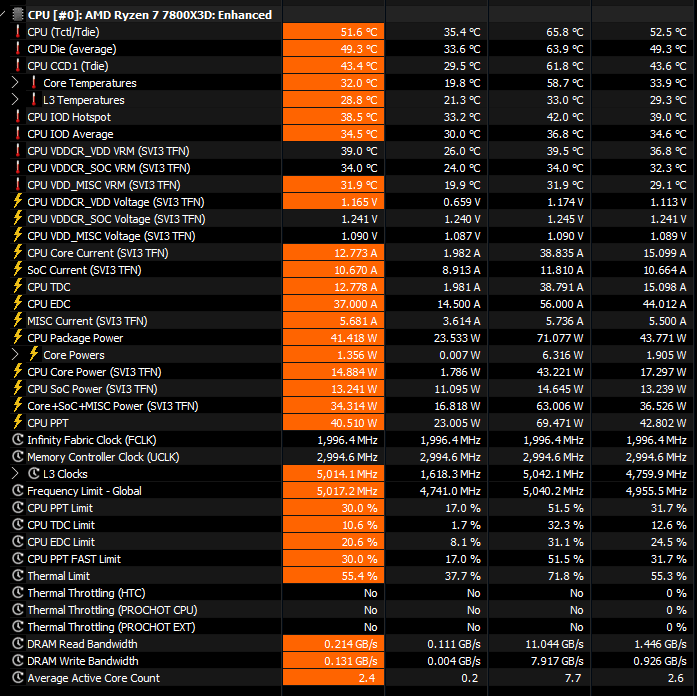Click the icon beside Thermal Limit
This screenshot has height=696, width=697.
pos(17,576)
